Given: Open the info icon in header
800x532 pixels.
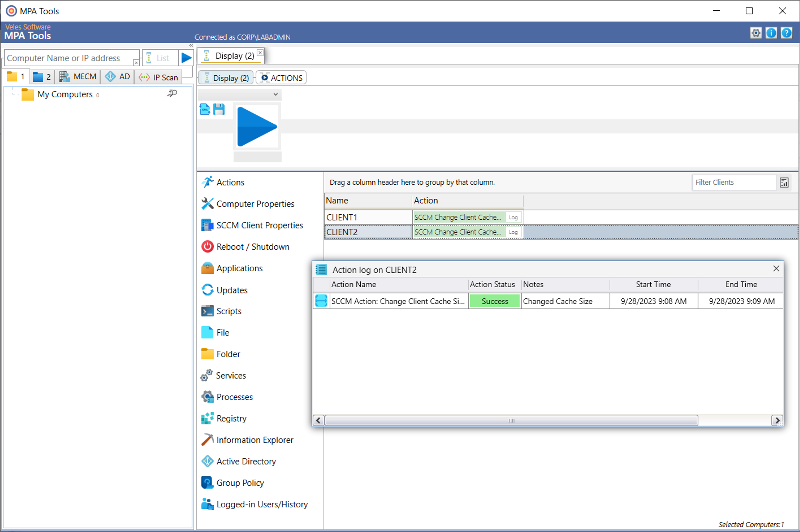Looking at the screenshot, I should pyautogui.click(x=771, y=33).
